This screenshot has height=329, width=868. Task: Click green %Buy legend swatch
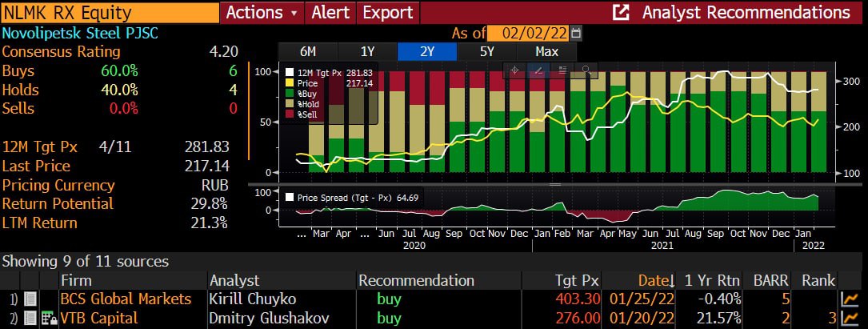coord(290,94)
